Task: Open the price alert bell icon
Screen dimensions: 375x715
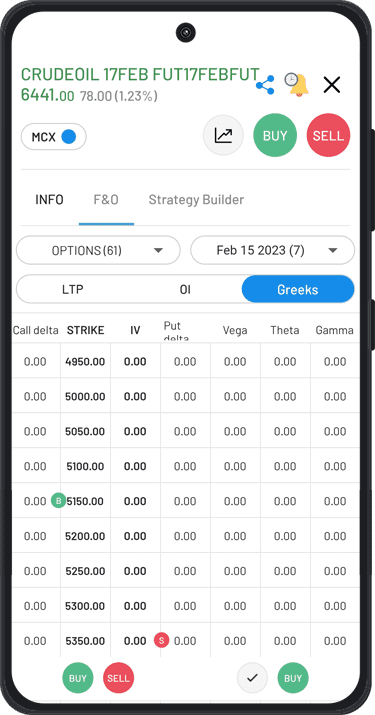Action: [x=297, y=84]
